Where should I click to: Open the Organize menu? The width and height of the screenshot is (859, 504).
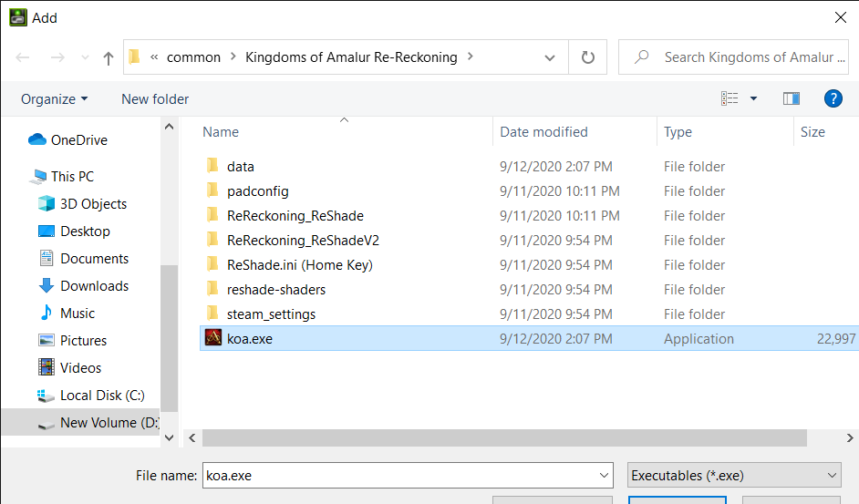[54, 99]
